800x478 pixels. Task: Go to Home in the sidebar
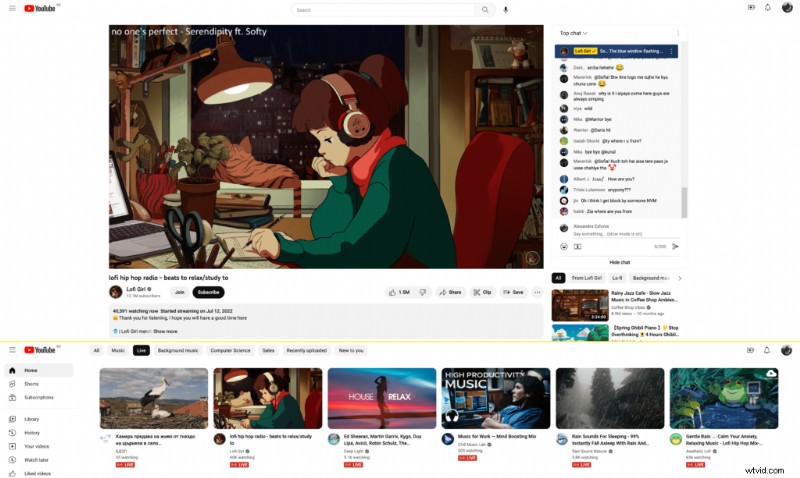point(39,370)
